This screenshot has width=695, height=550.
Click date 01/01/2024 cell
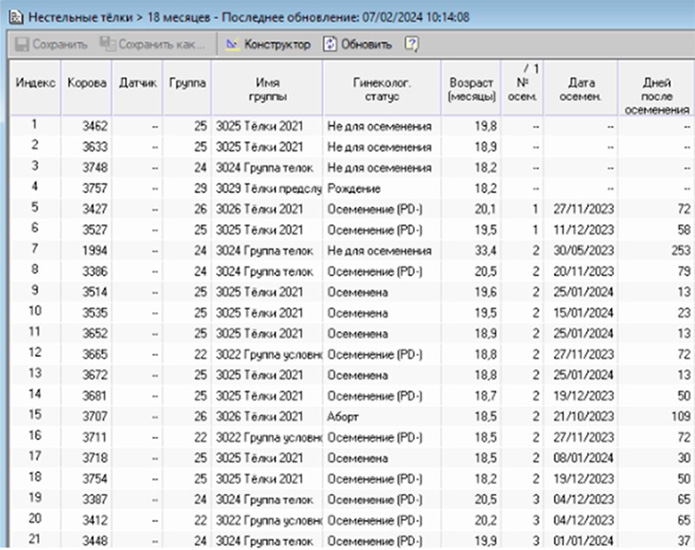tap(581, 541)
